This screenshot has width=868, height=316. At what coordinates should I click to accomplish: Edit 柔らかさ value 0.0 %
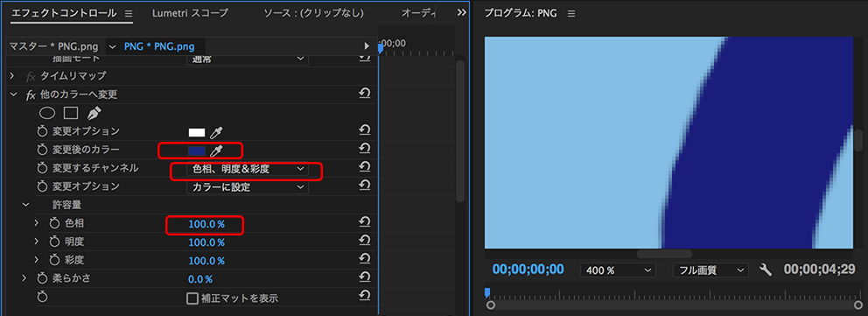200,279
